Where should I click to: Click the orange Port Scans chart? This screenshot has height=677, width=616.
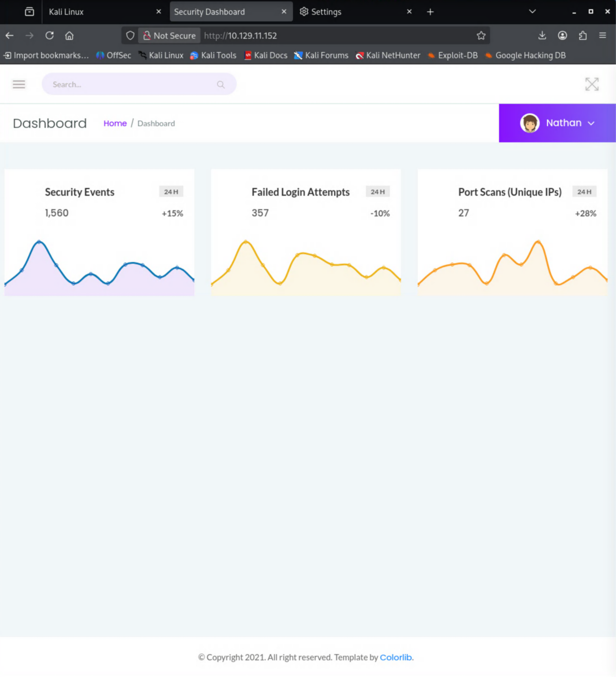click(x=512, y=267)
